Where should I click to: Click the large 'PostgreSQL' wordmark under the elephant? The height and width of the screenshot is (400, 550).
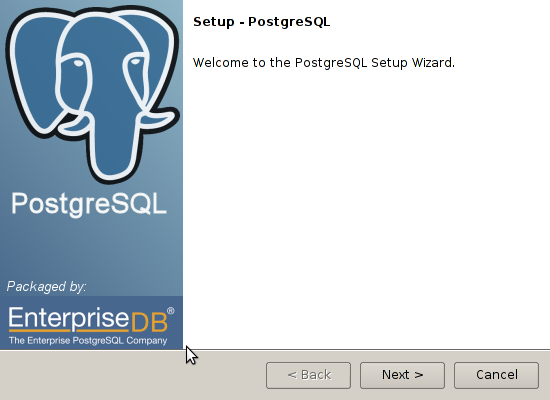89,204
